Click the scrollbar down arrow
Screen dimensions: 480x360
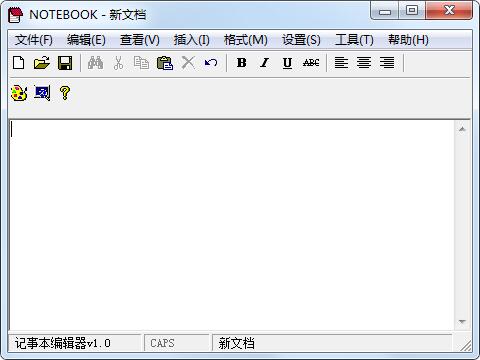pos(462,321)
